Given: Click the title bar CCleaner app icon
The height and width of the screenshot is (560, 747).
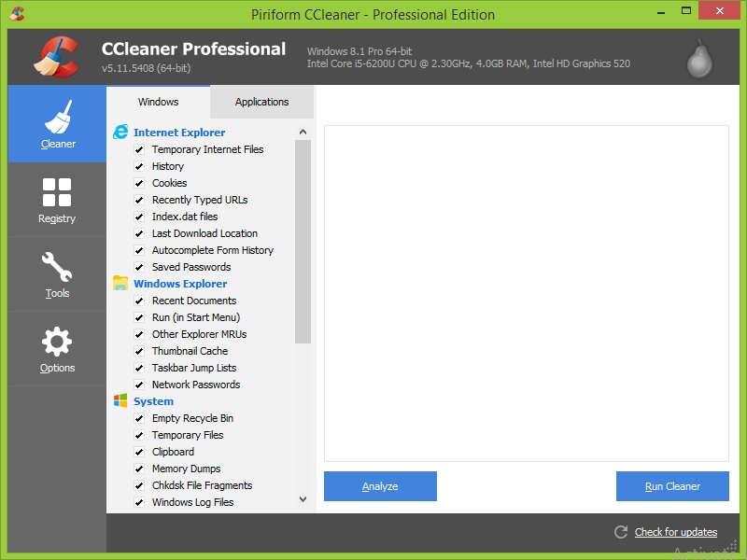Looking at the screenshot, I should pos(17,13).
